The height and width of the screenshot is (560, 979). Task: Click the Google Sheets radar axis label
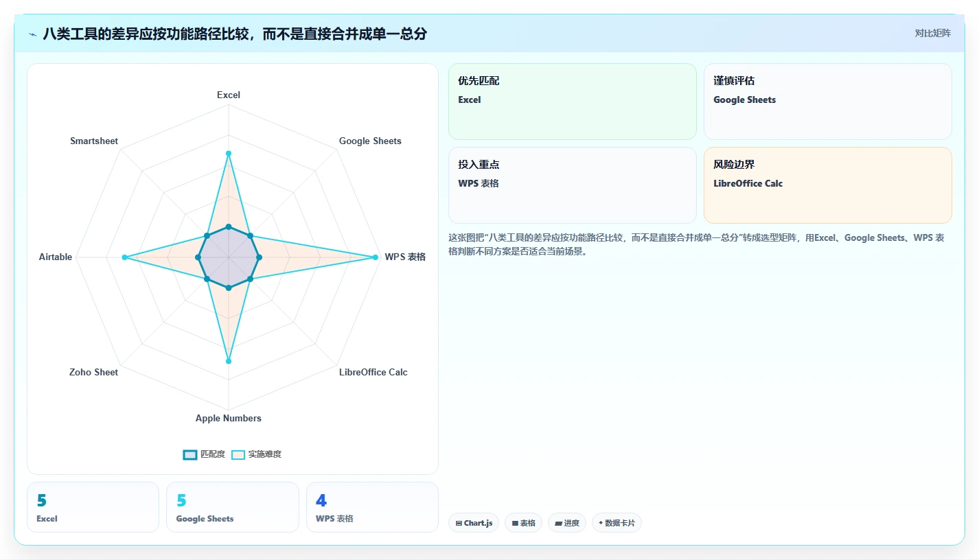370,141
